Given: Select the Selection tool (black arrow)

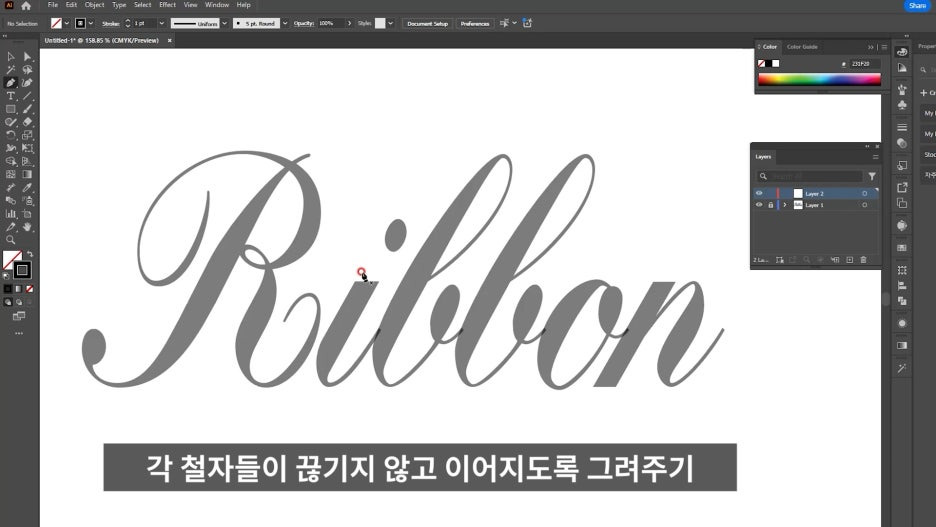Looking at the screenshot, I should [x=11, y=56].
